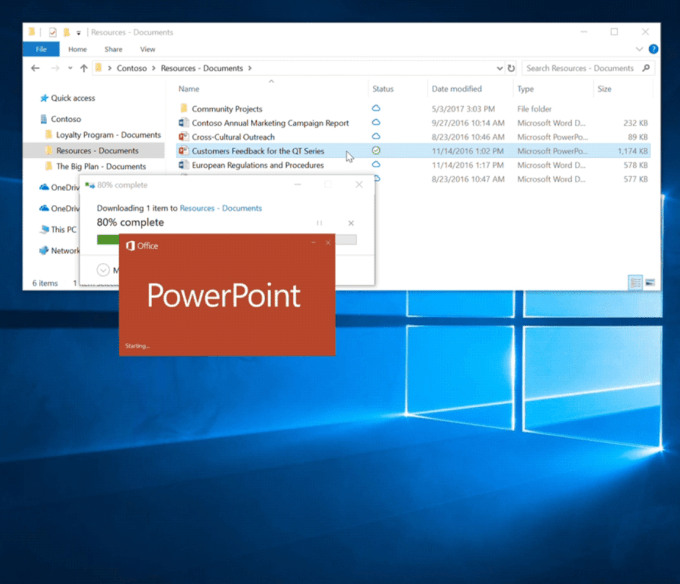Click the Back navigation arrow
Viewport: 680px width, 584px height.
36,68
